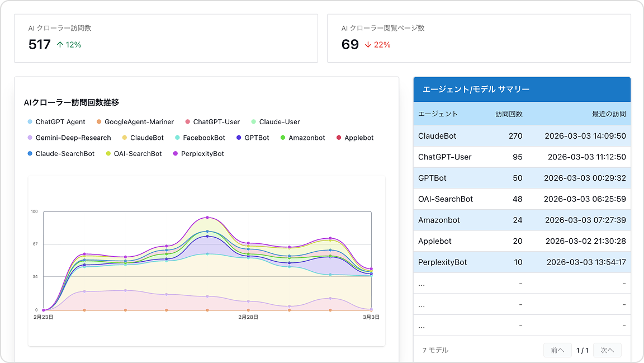Click the peak PerplexityBot data point on chart
The width and height of the screenshot is (644, 363).
[207, 218]
